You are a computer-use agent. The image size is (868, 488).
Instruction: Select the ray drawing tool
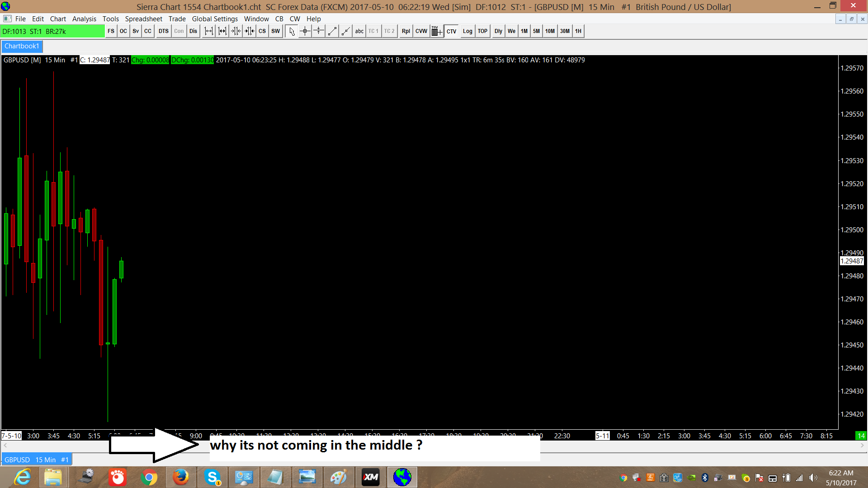pos(346,31)
